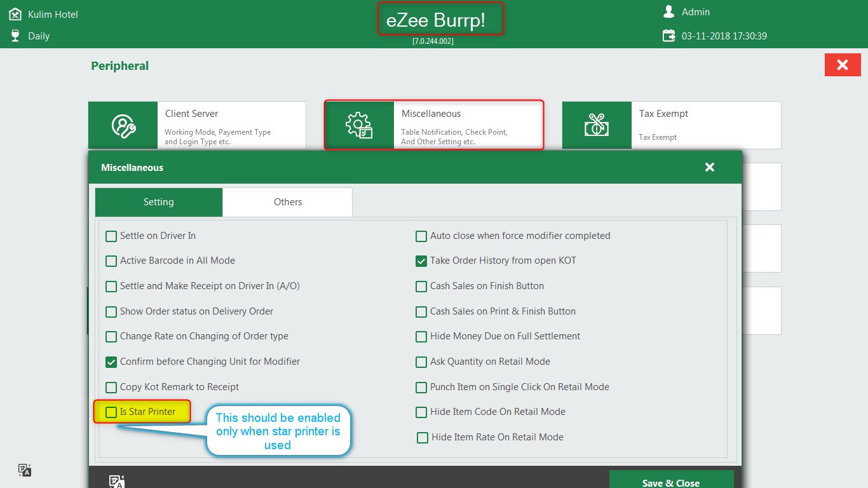The image size is (868, 488).
Task: Enable Copy Kot Remark to Receipt
Action: 111,388
